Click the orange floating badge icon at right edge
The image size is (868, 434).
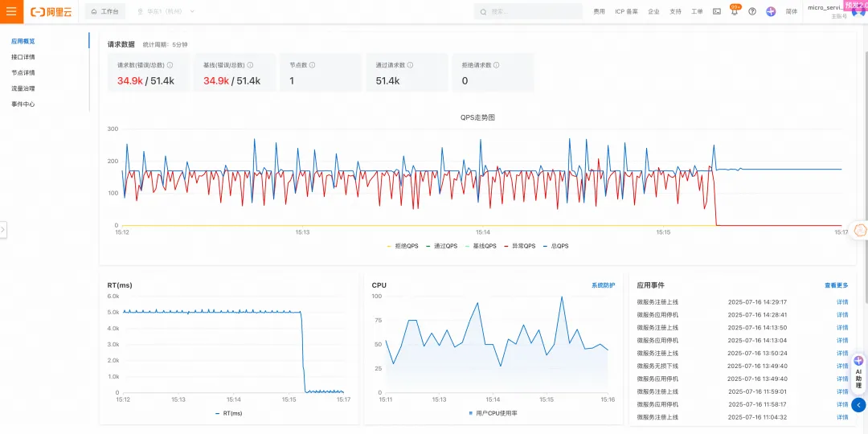pyautogui.click(x=860, y=230)
